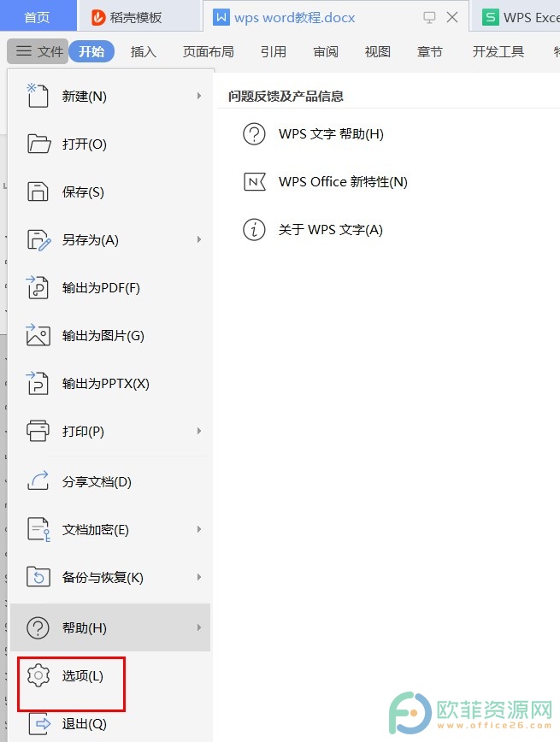
Task: Switch to the 首页 tab
Action: (x=38, y=16)
